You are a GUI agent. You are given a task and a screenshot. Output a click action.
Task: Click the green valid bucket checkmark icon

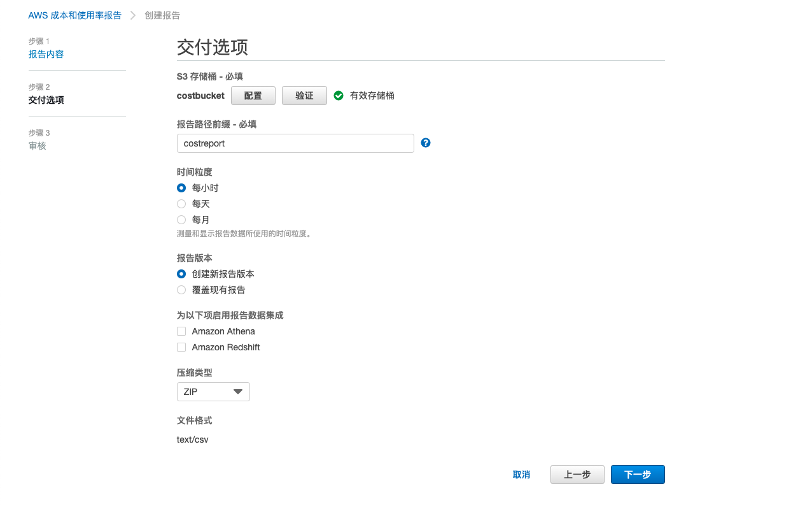point(339,96)
